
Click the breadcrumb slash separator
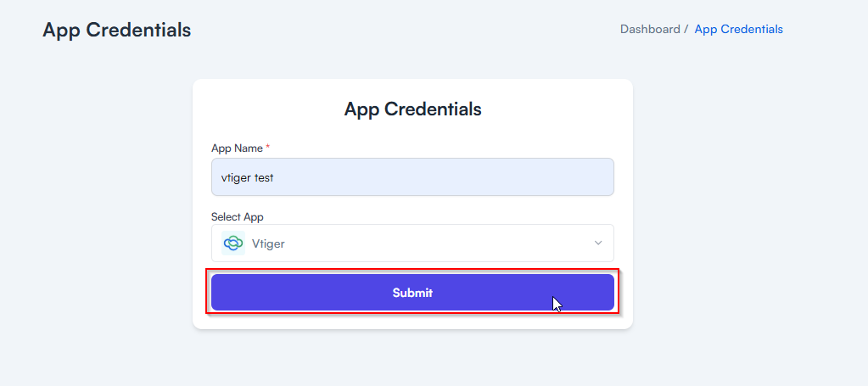[x=686, y=29]
